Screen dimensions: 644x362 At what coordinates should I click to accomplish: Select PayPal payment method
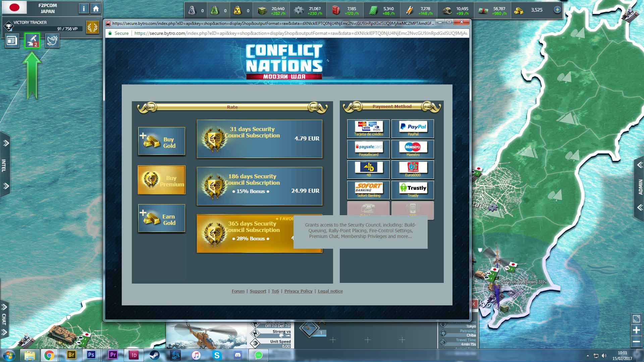[x=413, y=128]
